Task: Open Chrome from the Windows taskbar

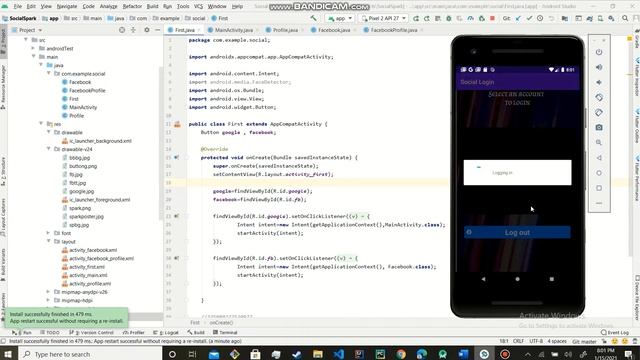Action: click(401, 354)
